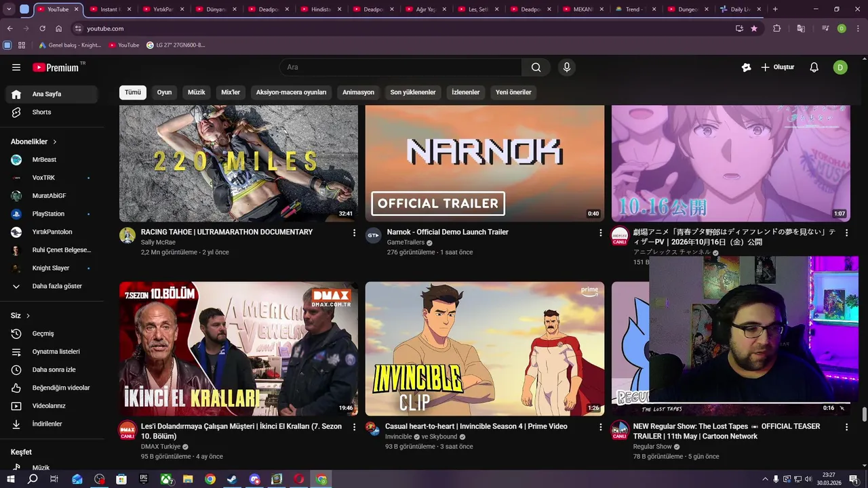Expand the Siz section arrow
Image resolution: width=868 pixels, height=488 pixels.
(x=28, y=316)
